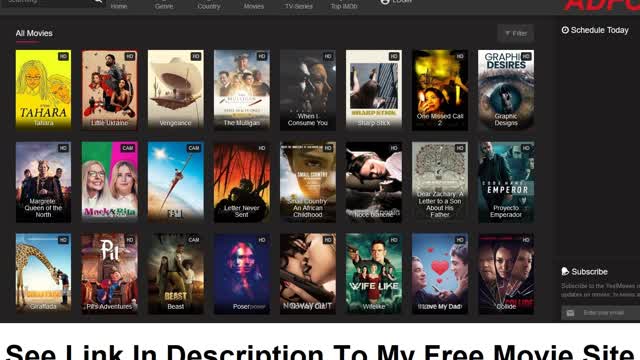Open the Dear Zachary movie poster
Image resolution: width=640 pixels, height=360 pixels.
(440, 182)
